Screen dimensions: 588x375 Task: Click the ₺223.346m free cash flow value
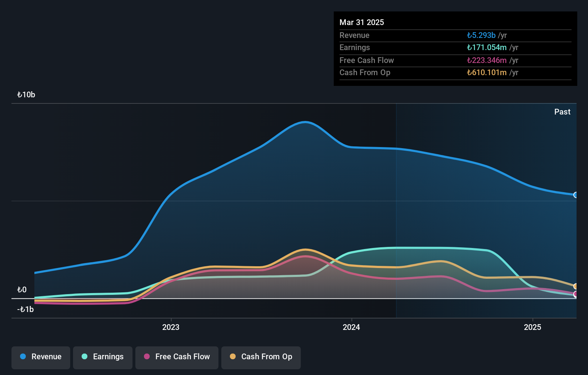(487, 60)
